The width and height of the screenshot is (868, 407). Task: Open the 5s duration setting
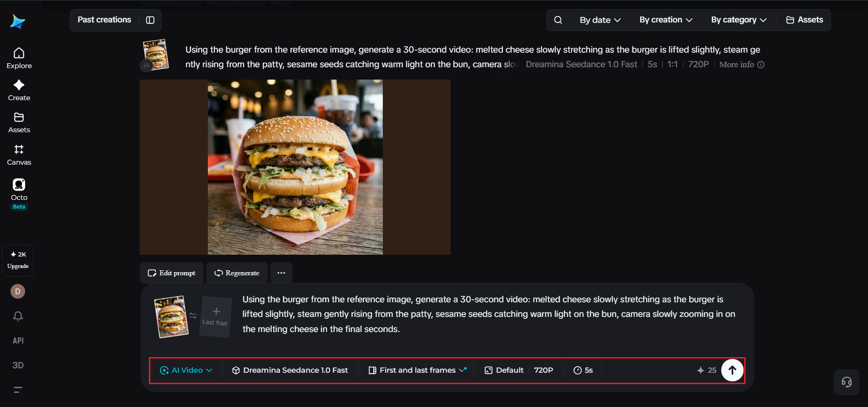tap(583, 370)
